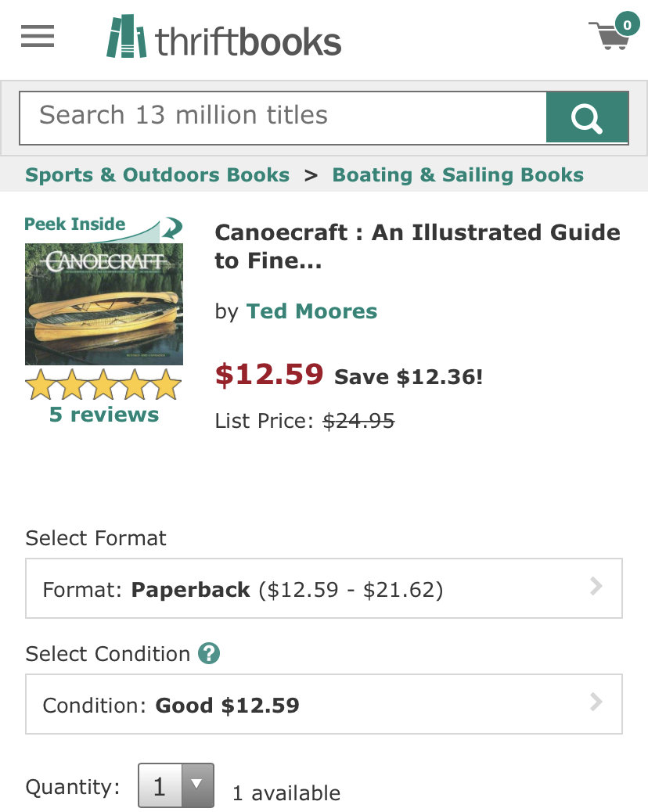
Task: Click the Peek Inside link
Action: click(x=74, y=224)
